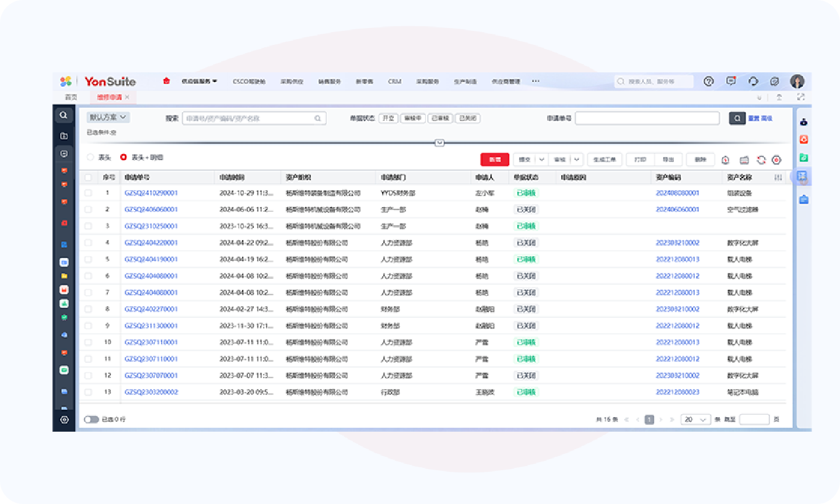Viewport: 840px width, 504px height.
Task: Click the search icon atop left sidebar
Action: (64, 116)
